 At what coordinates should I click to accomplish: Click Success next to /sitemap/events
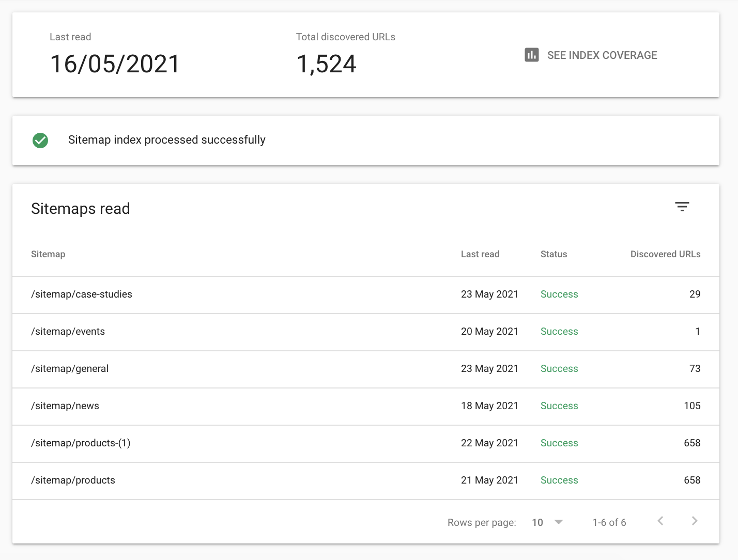coord(559,331)
